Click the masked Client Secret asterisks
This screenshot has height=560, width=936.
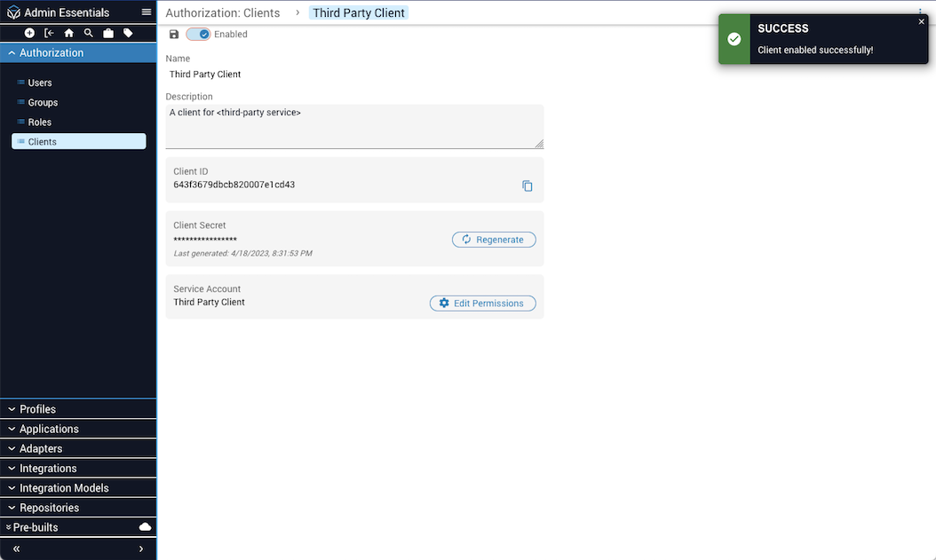205,240
